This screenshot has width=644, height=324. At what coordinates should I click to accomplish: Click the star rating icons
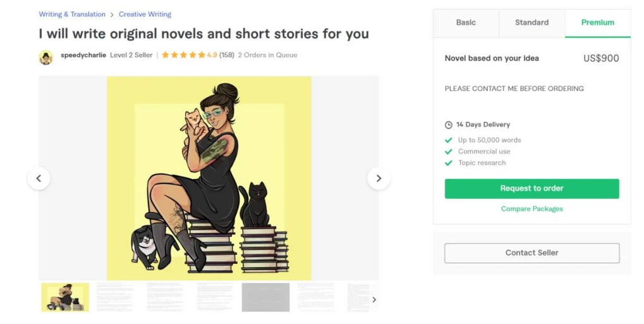pyautogui.click(x=183, y=55)
